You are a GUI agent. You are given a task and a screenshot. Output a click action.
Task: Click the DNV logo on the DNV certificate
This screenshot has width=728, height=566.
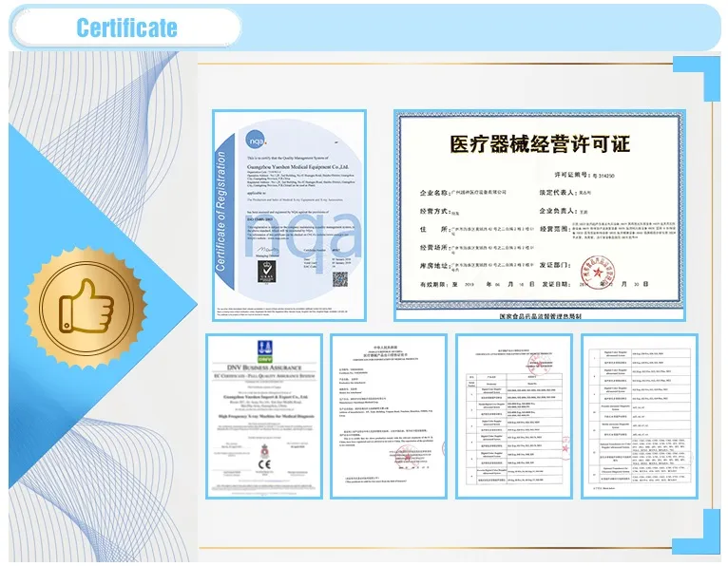point(264,345)
